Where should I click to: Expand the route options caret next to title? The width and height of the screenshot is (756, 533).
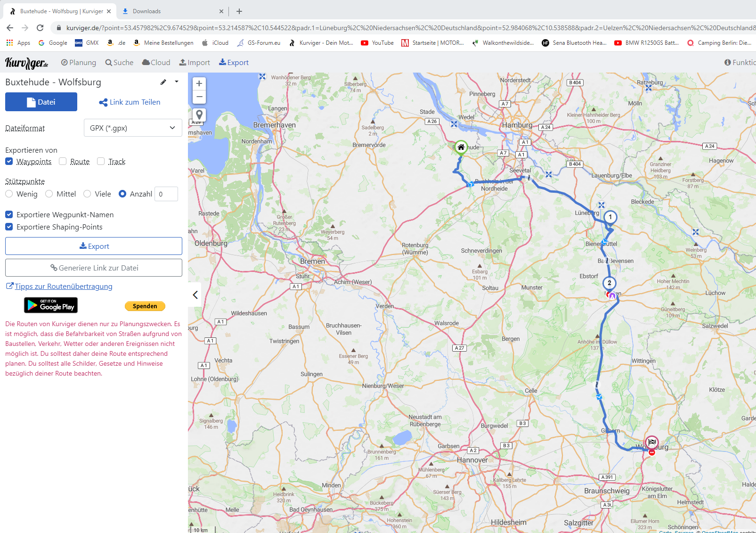(x=177, y=82)
